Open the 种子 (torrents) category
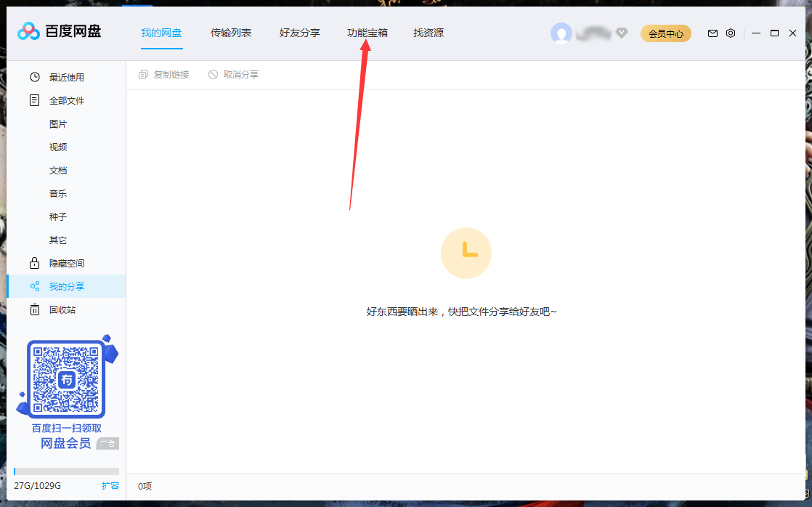 coord(57,216)
